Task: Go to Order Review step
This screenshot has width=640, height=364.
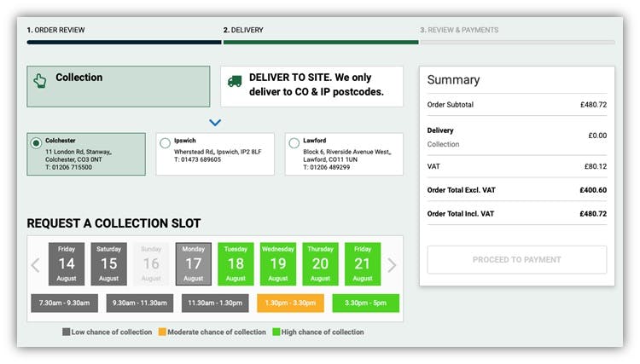Action: [x=56, y=30]
